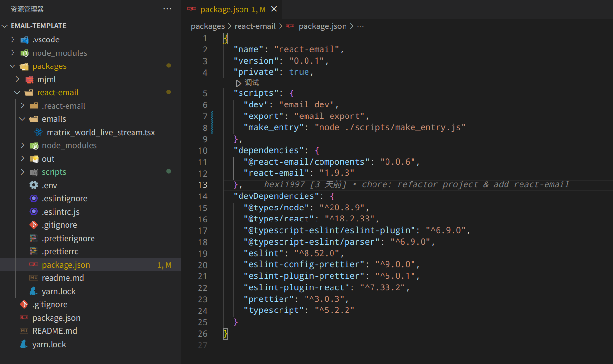The height and width of the screenshot is (364, 613).
Task: Click the markdown icon next to readme.md
Action: pos(34,278)
